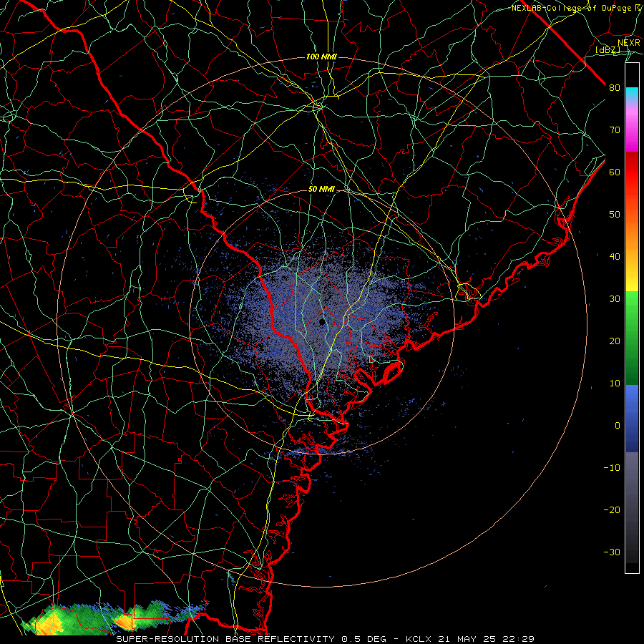Click the '[dBZ]' unit label
The width and height of the screenshot is (644, 644).
608,50
